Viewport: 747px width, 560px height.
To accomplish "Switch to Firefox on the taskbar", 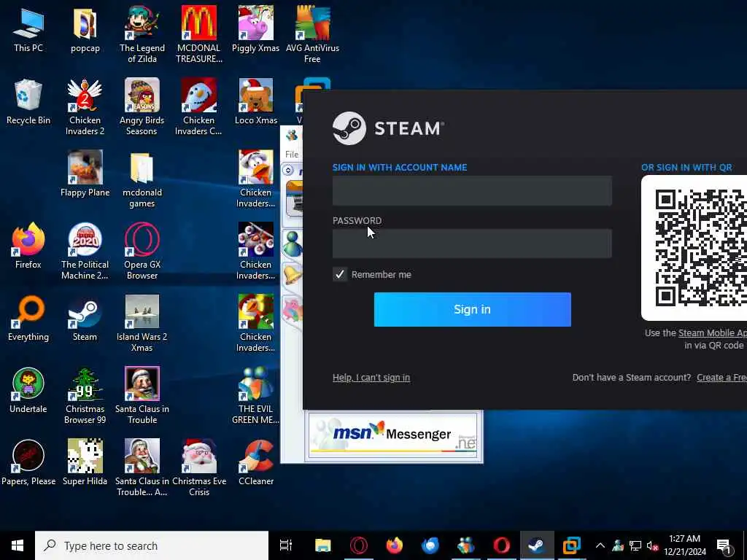I will click(395, 545).
